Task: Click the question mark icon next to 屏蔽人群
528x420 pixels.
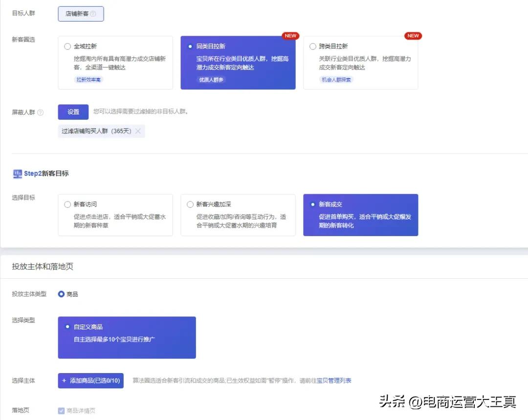Action: (x=40, y=112)
